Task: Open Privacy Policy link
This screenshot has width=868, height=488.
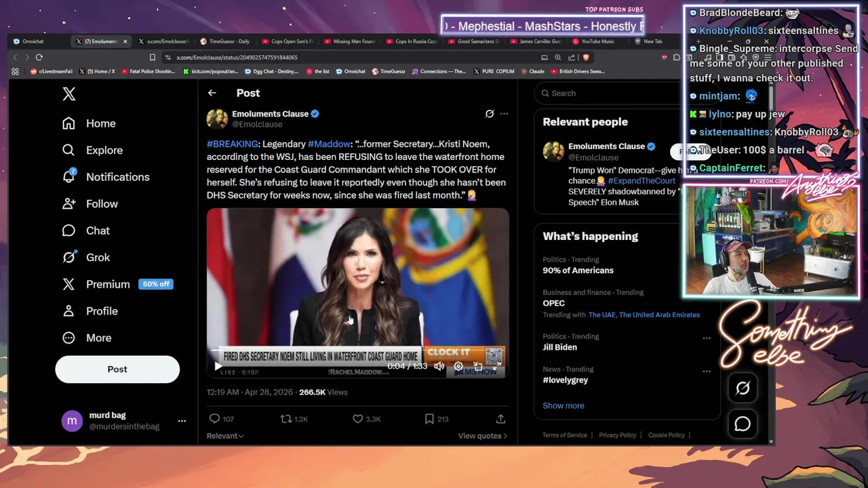Action: pyautogui.click(x=618, y=435)
